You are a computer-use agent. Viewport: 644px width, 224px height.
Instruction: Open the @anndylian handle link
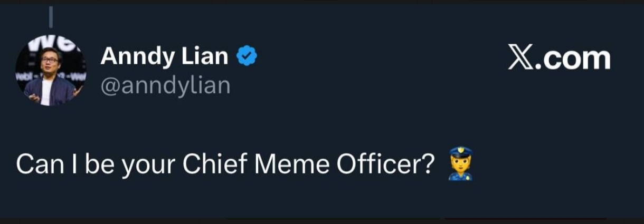coord(165,84)
